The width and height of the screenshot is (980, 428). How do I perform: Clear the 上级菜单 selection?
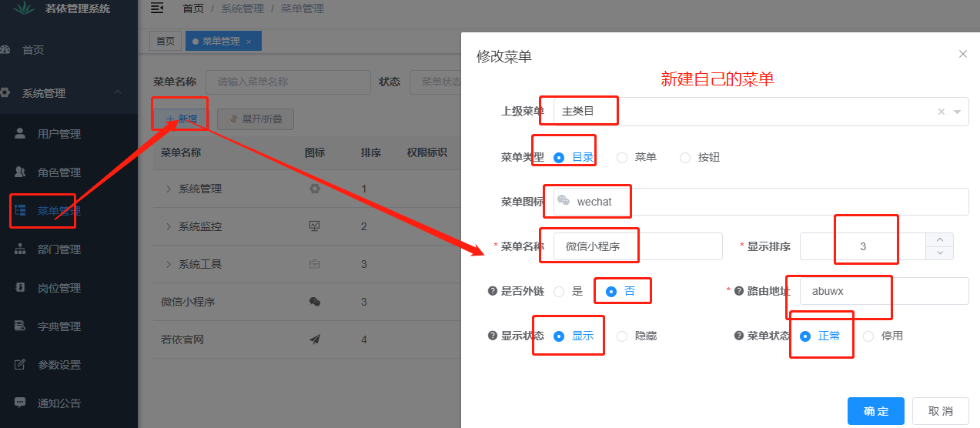pos(941,112)
